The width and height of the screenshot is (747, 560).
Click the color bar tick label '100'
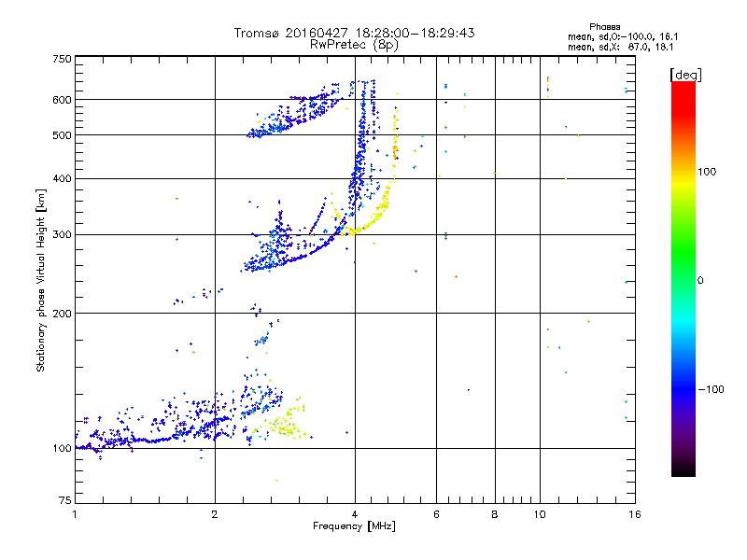coord(707,172)
